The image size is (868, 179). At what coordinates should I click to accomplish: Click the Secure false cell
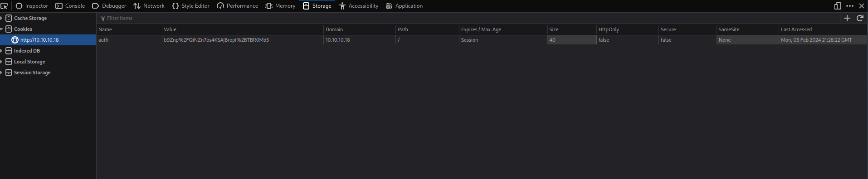pos(688,40)
